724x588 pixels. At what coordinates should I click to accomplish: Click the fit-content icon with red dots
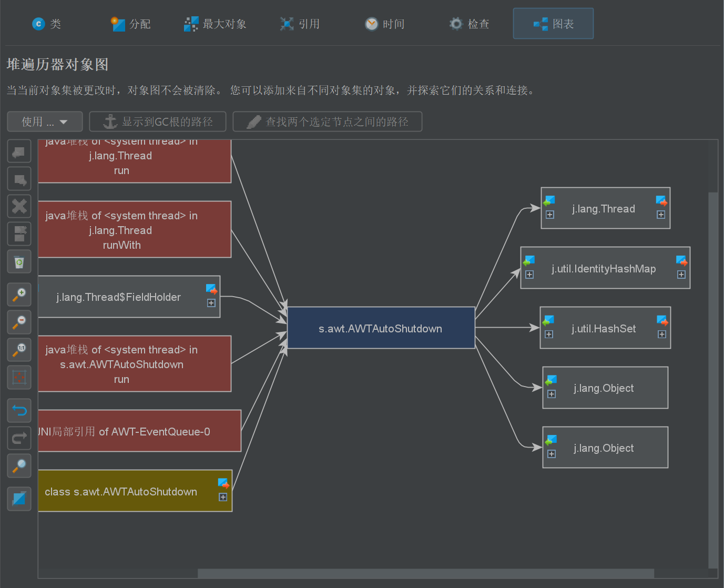click(19, 377)
